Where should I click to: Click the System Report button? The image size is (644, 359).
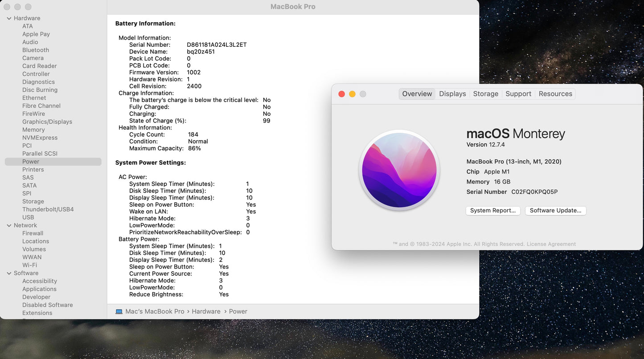coord(493,211)
